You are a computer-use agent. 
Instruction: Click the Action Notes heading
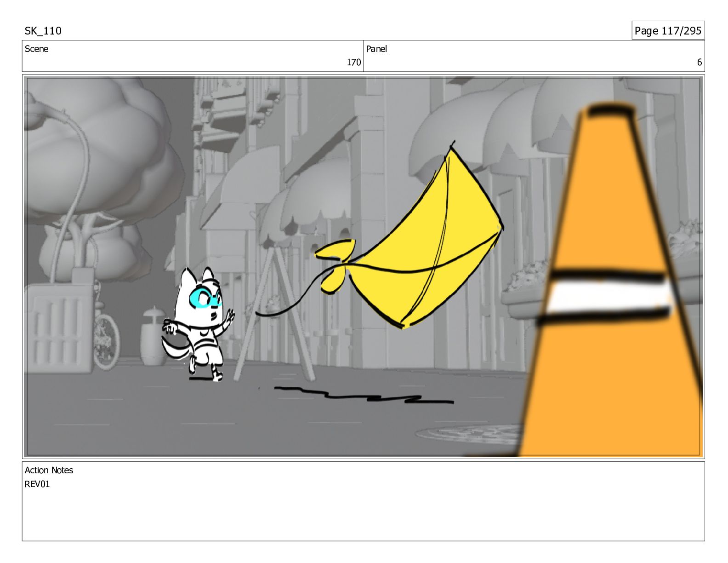(x=49, y=470)
